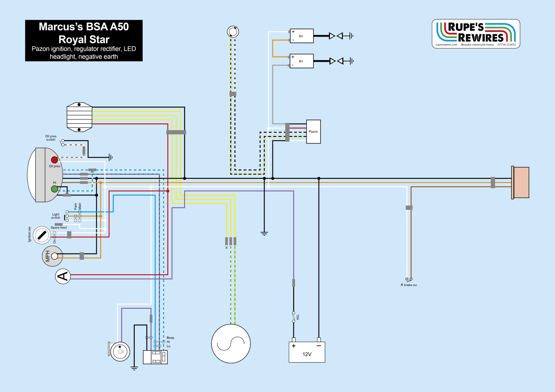Click the alternator circle symbol
Image resolution: width=555 pixels, height=392 pixels.
tap(231, 344)
